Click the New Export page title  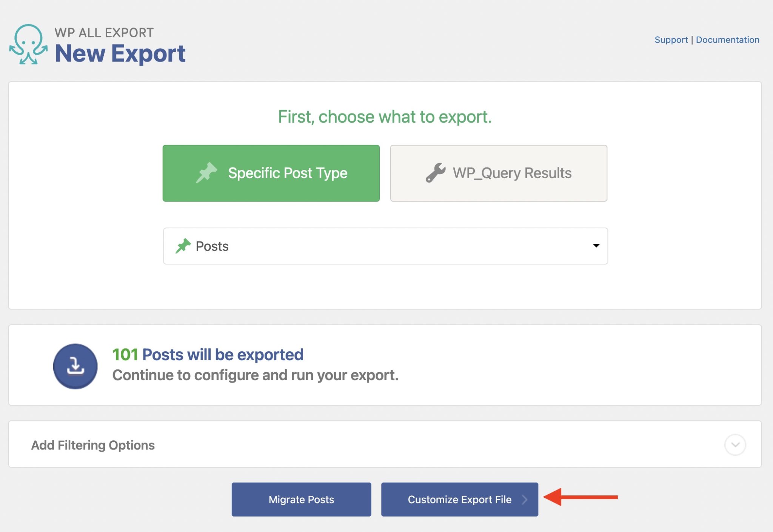121,53
